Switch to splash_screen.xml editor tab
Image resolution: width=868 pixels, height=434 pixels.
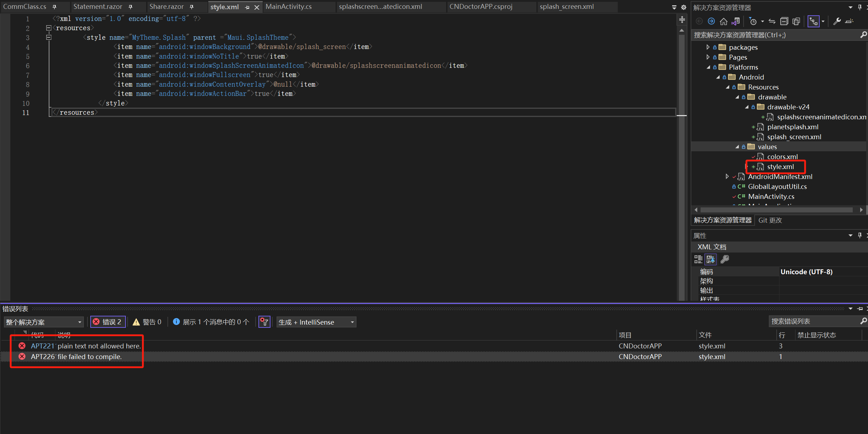[567, 7]
